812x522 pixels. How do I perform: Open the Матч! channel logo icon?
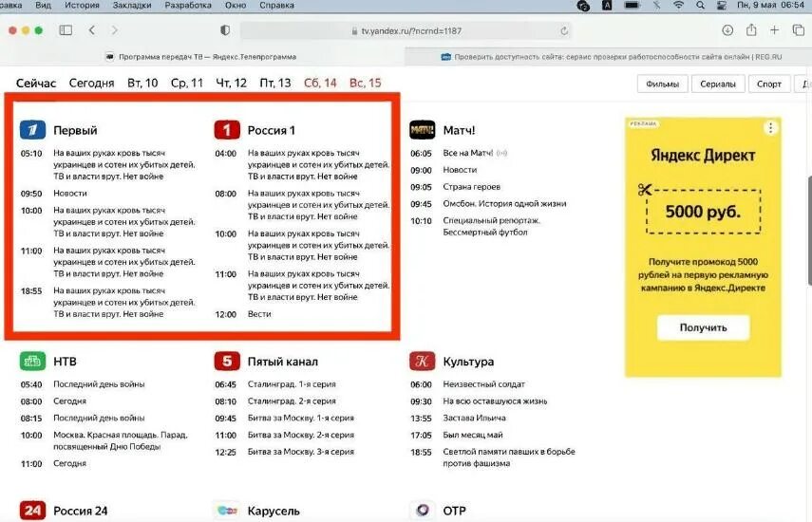422,130
